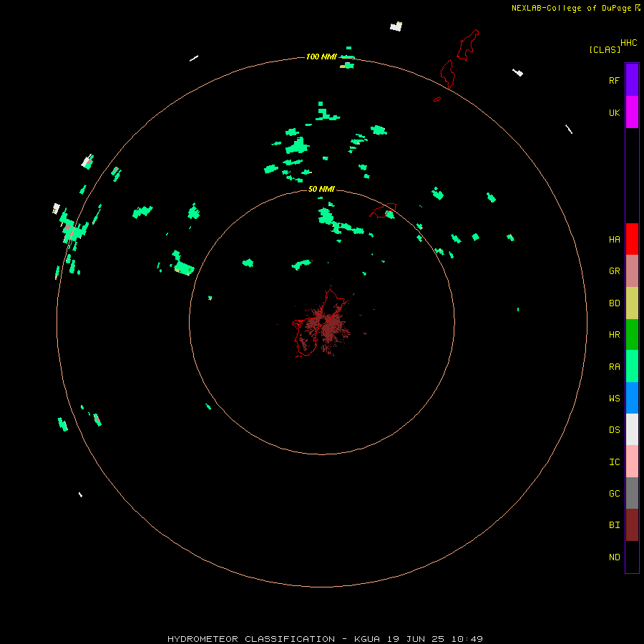
Task: Click the 'HHC' product code text
Action: (x=628, y=43)
